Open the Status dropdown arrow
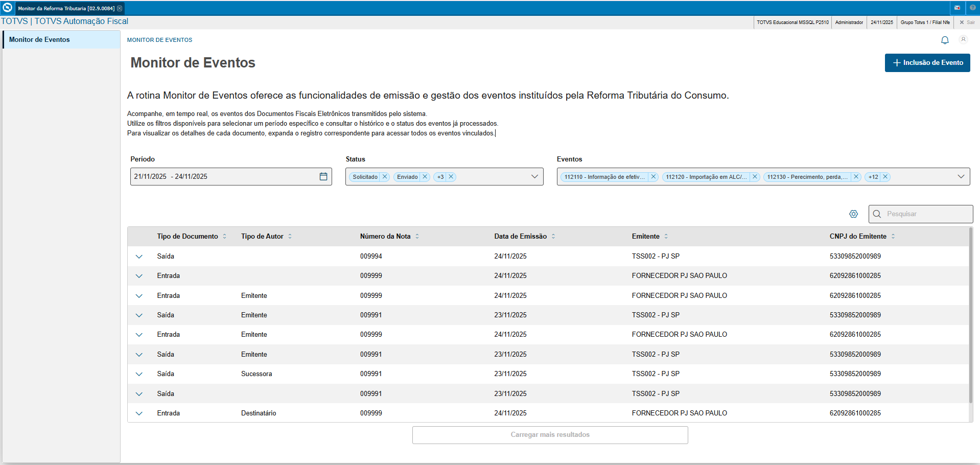The image size is (980, 465). tap(534, 177)
